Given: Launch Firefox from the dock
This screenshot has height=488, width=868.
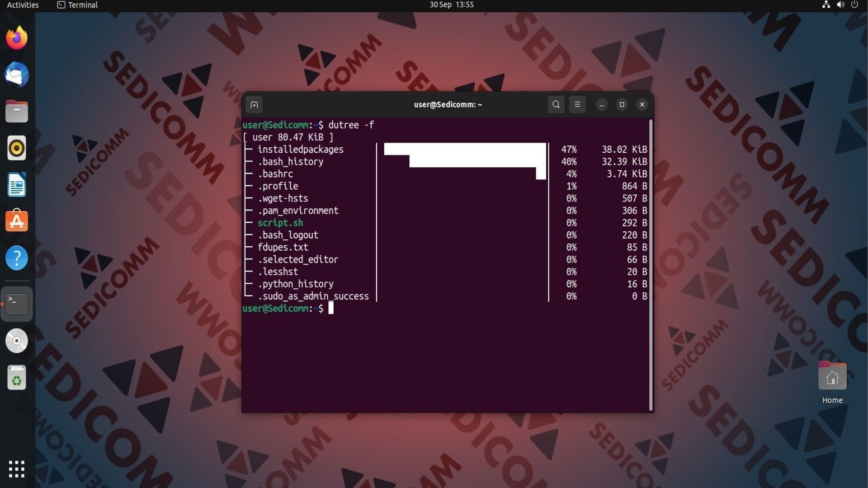Looking at the screenshot, I should [x=17, y=38].
